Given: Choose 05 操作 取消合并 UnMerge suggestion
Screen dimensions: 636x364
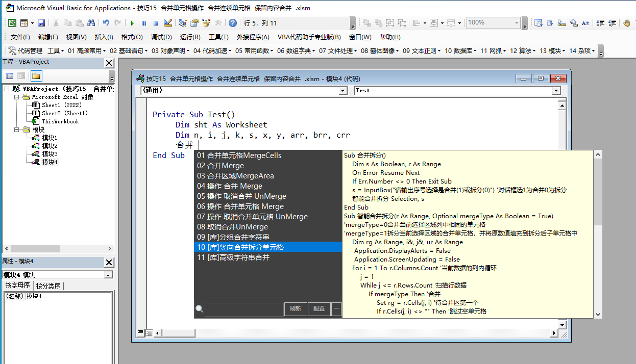Looking at the screenshot, I should 268,196.
